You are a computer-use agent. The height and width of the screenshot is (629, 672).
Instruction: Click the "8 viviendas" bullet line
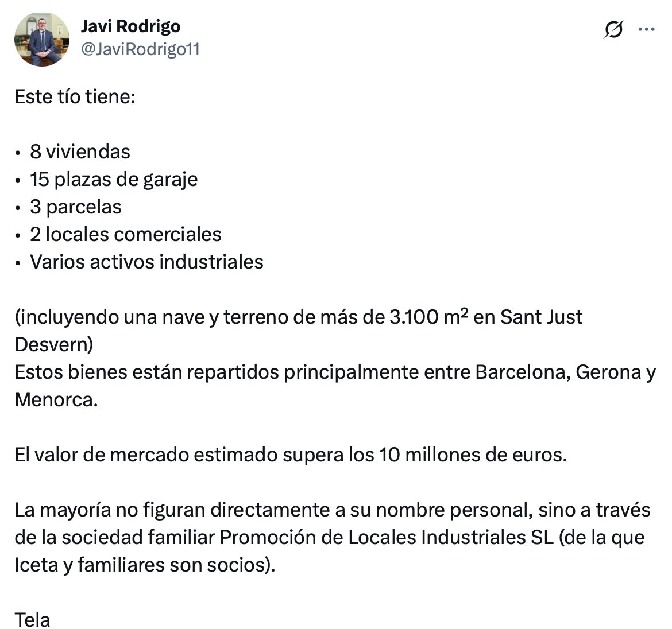tap(80, 152)
